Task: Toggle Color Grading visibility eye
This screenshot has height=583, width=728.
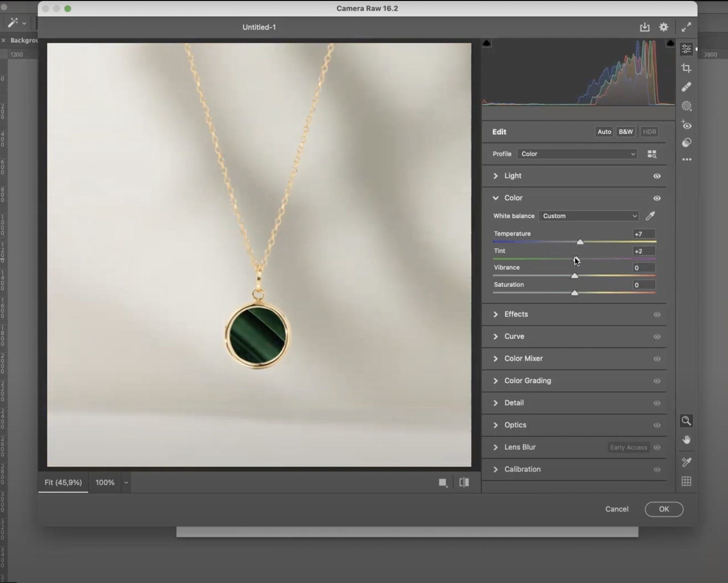Action: pos(657,381)
